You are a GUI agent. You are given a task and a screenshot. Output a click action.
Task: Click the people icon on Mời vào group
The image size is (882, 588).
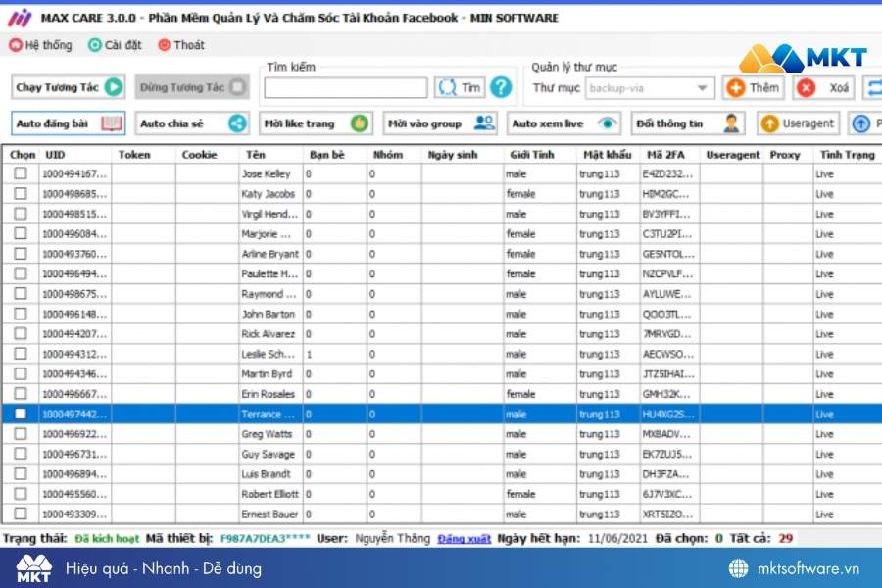click(484, 123)
